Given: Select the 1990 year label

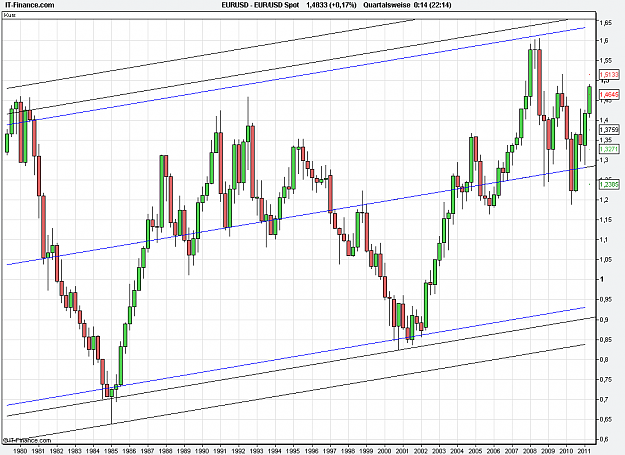Looking at the screenshot, I should tap(202, 451).
